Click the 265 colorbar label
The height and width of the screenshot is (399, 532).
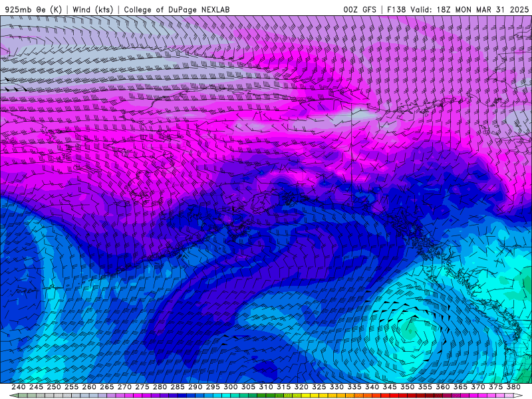tap(107, 387)
